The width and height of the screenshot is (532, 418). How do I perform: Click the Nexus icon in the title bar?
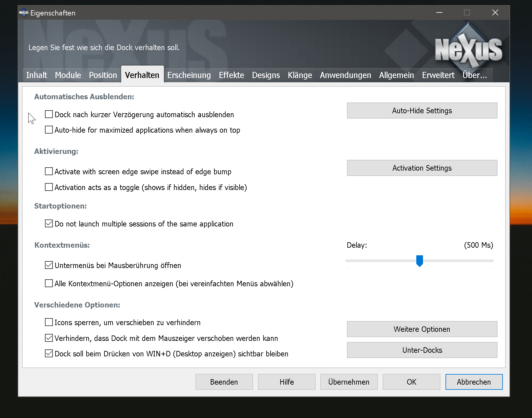click(x=24, y=13)
